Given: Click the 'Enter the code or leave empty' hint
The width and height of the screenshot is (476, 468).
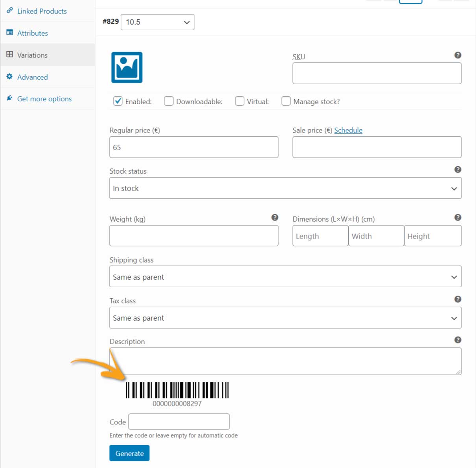Looking at the screenshot, I should pyautogui.click(x=173, y=435).
